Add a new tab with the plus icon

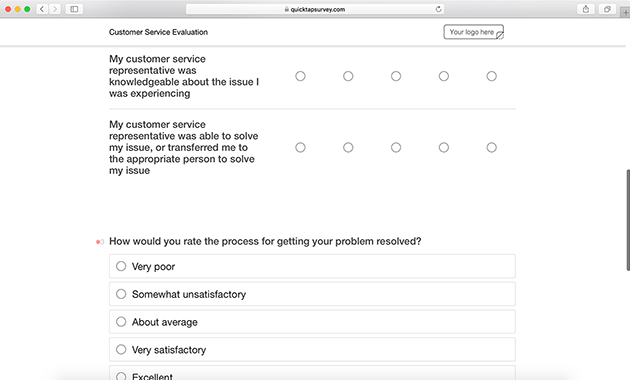pyautogui.click(x=625, y=12)
